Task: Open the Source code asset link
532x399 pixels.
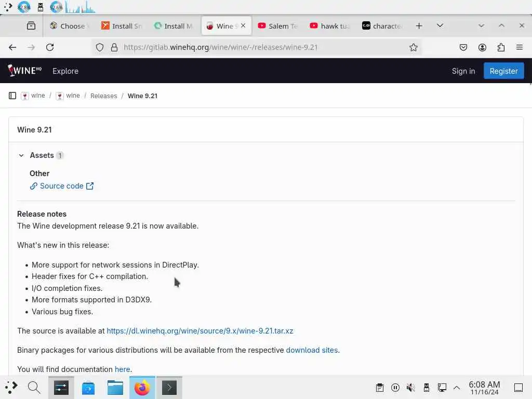Action: coord(61,186)
